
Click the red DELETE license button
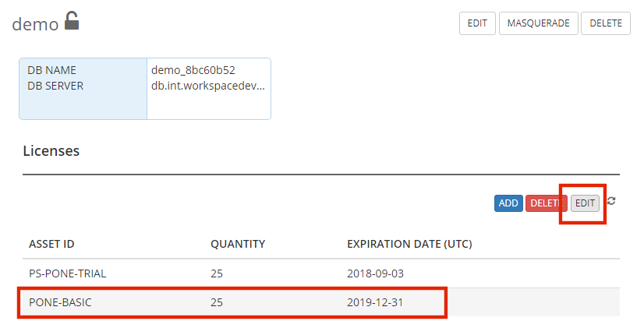[546, 203]
